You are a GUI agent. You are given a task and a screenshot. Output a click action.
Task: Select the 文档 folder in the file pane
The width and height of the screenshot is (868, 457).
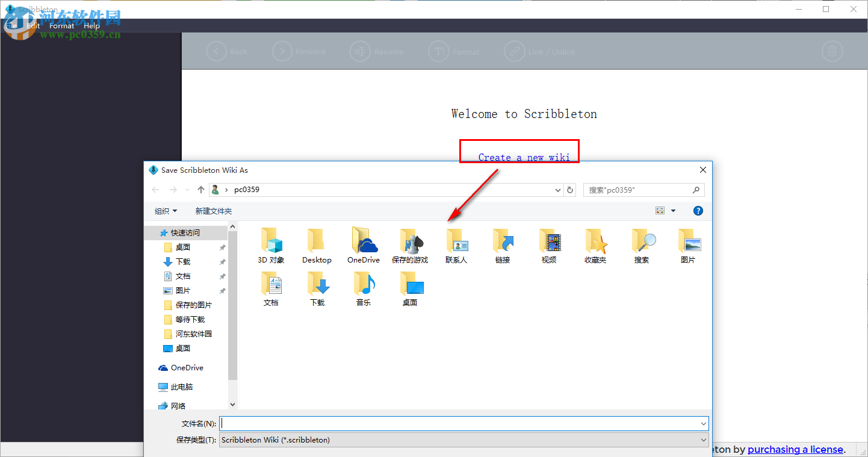pos(271,288)
